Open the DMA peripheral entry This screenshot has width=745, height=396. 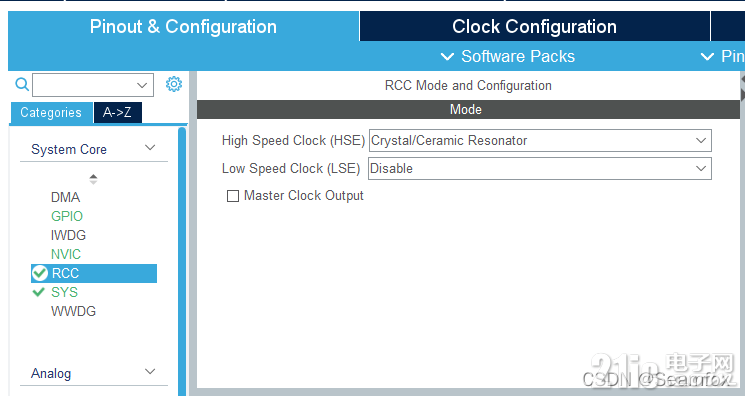66,197
